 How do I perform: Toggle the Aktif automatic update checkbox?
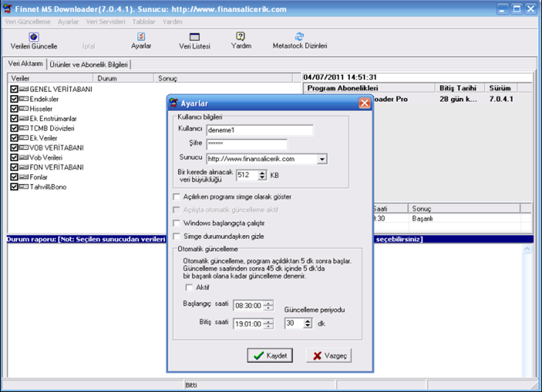click(x=189, y=288)
